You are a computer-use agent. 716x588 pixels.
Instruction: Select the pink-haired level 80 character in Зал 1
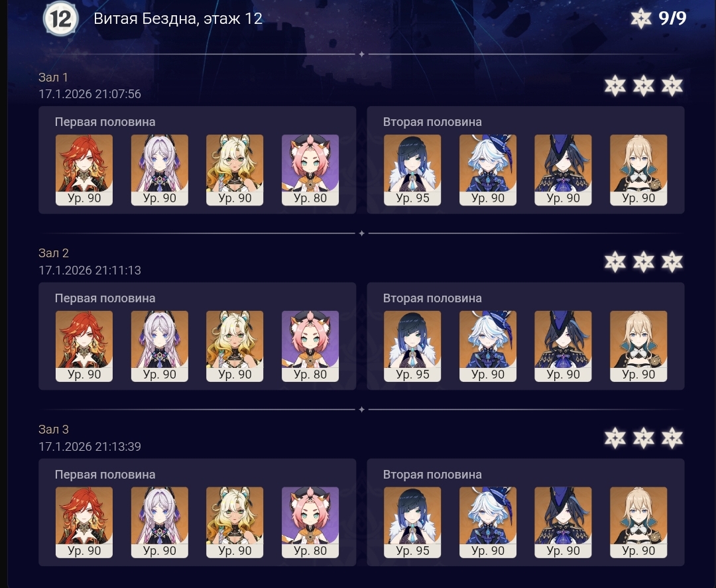pyautogui.click(x=310, y=170)
